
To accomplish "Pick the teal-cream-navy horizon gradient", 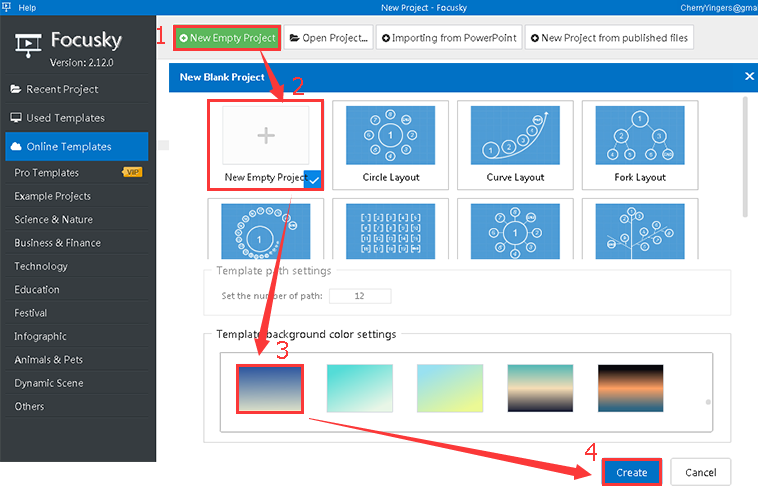I will (x=540, y=388).
